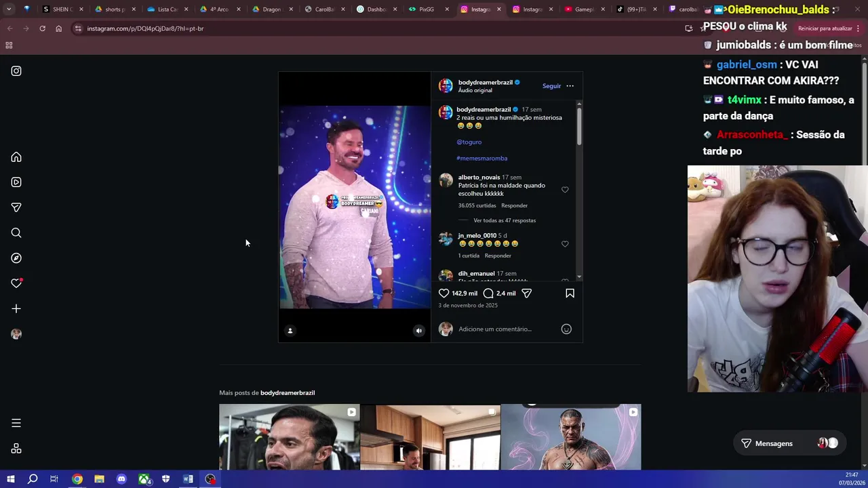Open bodydreamerbrazil link in 'Mais posts de'
The image size is (868, 488).
click(288, 393)
